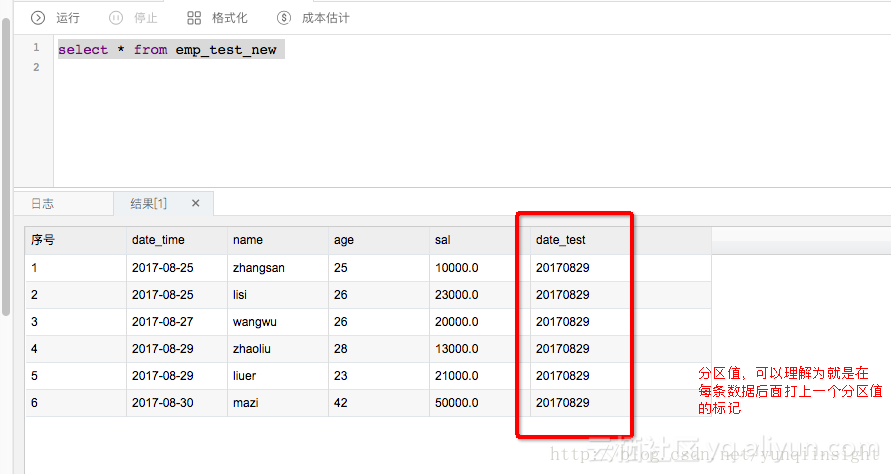Image resolution: width=891 pixels, height=474 pixels.
Task: Click the 成本估计 label to estimate cost
Action: 326,18
